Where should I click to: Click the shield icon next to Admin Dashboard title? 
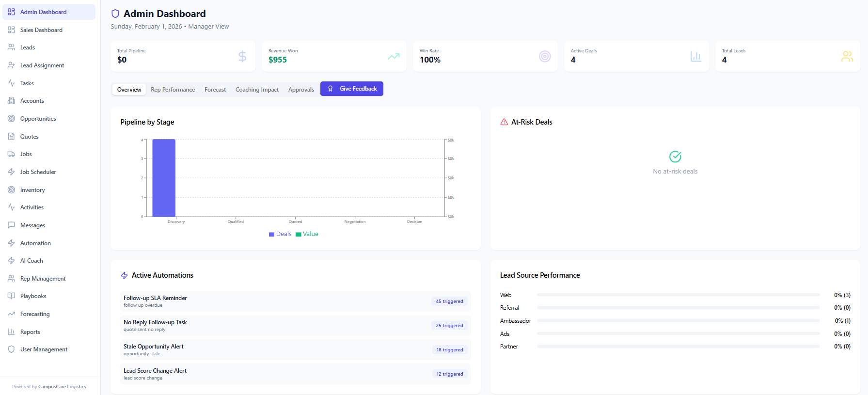115,14
